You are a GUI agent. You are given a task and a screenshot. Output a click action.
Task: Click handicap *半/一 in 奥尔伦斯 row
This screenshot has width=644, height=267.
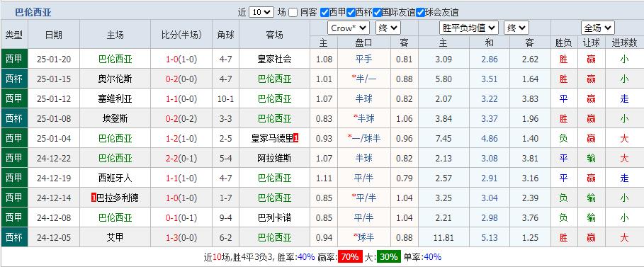(x=364, y=79)
